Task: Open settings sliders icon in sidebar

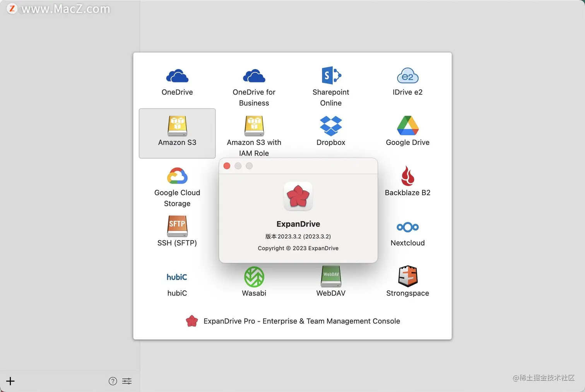Action: pyautogui.click(x=127, y=381)
